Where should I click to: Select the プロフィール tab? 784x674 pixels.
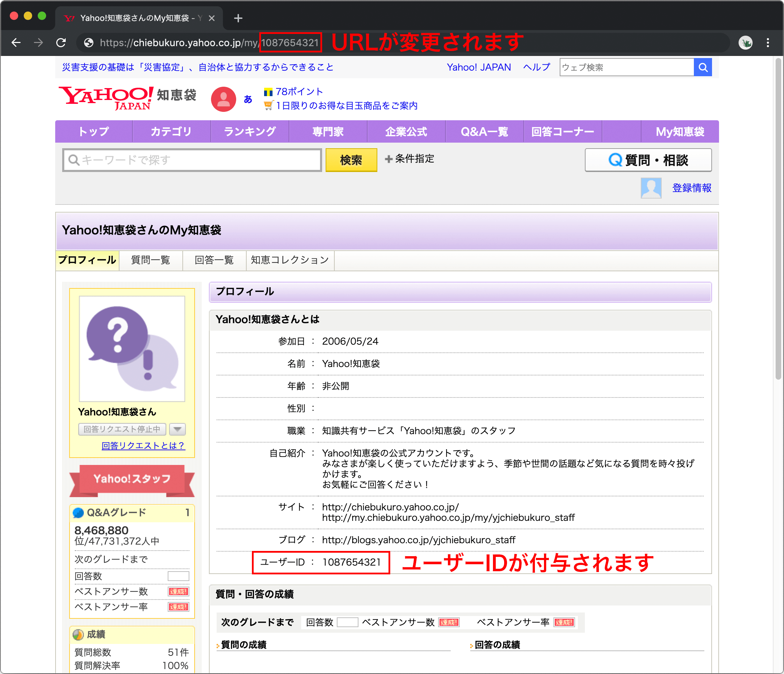click(x=87, y=260)
